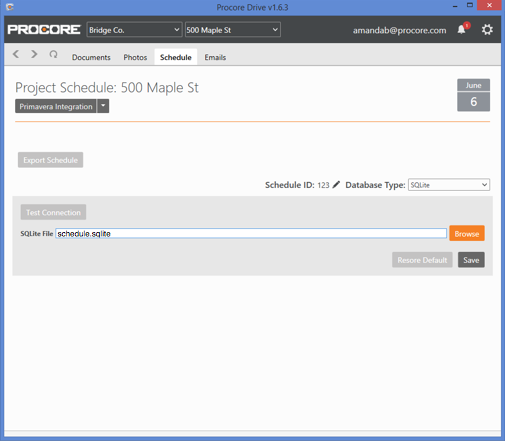Open the Database Type SQLite dropdown
The height and width of the screenshot is (441, 505).
coord(449,185)
